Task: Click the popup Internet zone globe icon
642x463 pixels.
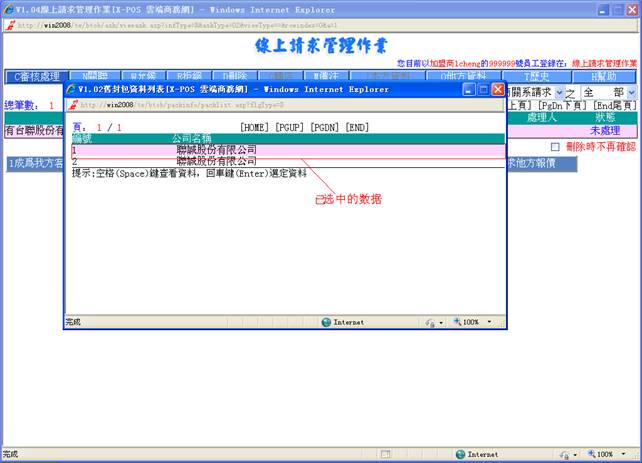Action: [327, 322]
